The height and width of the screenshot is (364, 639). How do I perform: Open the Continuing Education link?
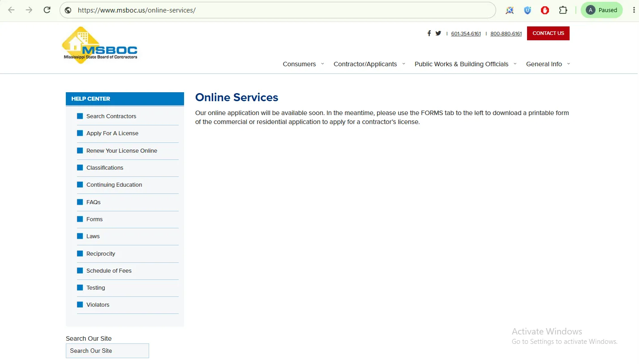(114, 184)
